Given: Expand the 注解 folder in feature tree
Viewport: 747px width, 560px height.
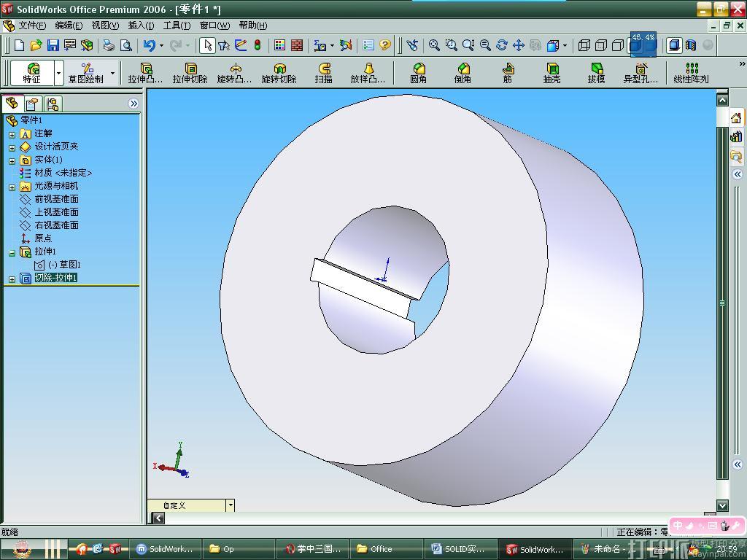Looking at the screenshot, I should 12,134.
